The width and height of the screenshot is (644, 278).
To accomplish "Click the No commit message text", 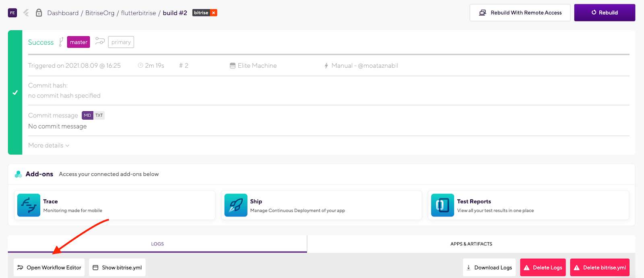I will point(58,127).
